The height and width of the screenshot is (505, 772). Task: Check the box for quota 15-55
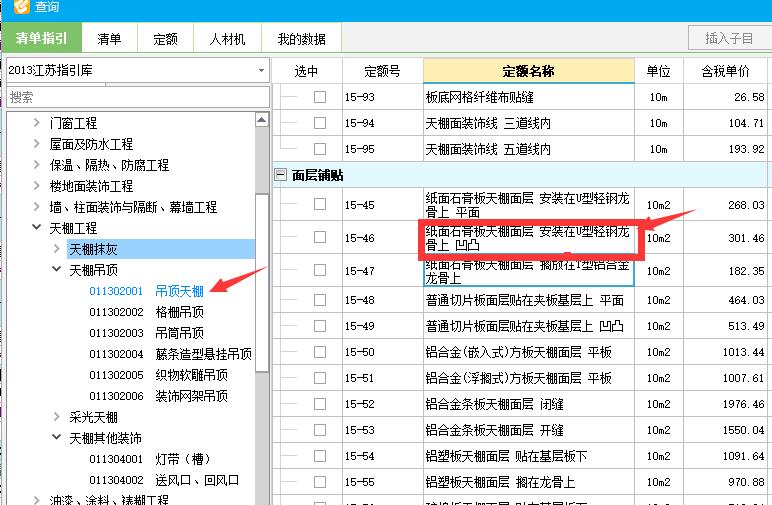(x=320, y=482)
